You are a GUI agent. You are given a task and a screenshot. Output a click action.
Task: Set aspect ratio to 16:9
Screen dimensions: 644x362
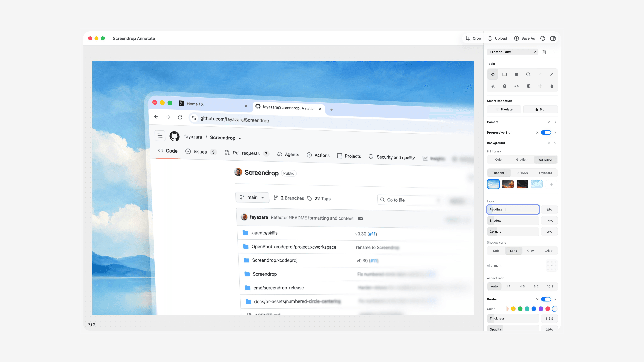[x=550, y=286]
